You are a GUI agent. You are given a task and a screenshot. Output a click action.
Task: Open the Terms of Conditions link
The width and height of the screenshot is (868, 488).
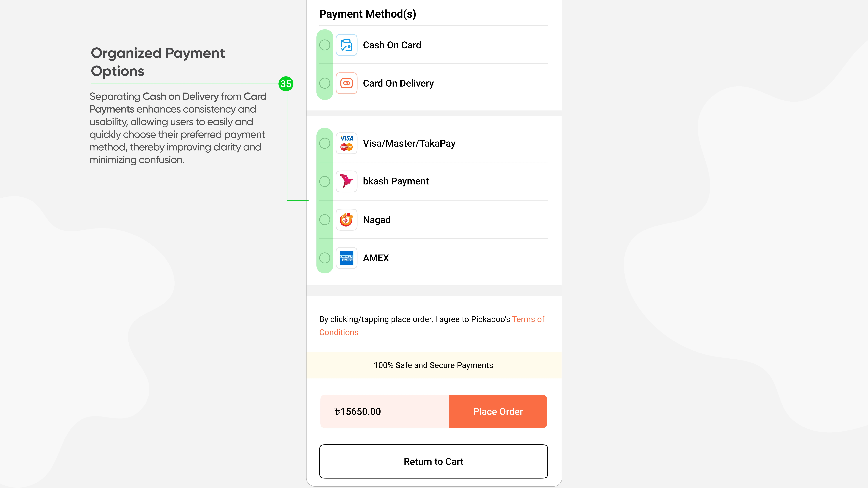(x=528, y=319)
